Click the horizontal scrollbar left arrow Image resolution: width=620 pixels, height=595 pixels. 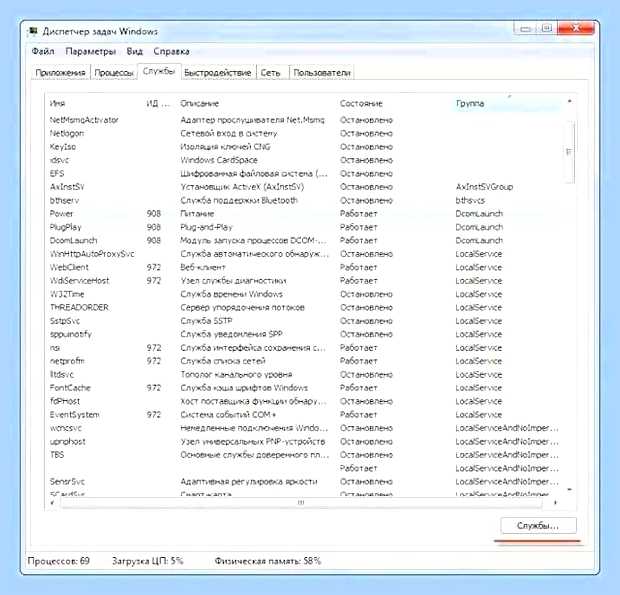pyautogui.click(x=52, y=502)
